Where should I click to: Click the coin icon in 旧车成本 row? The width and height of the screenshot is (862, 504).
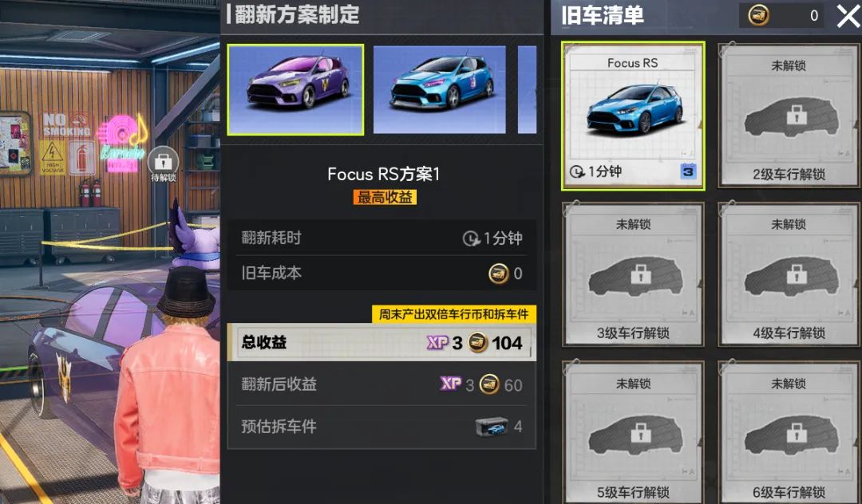499,274
